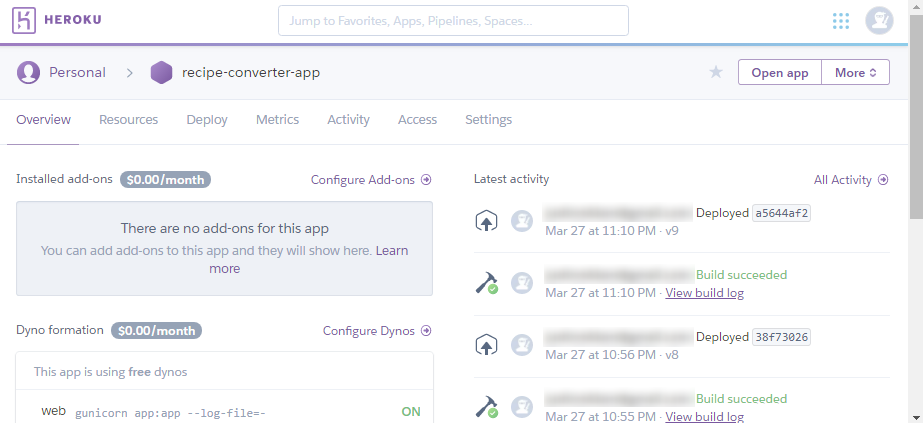View build log for 11:10 PM build
Image resolution: width=923 pixels, height=423 pixels.
pyautogui.click(x=704, y=293)
